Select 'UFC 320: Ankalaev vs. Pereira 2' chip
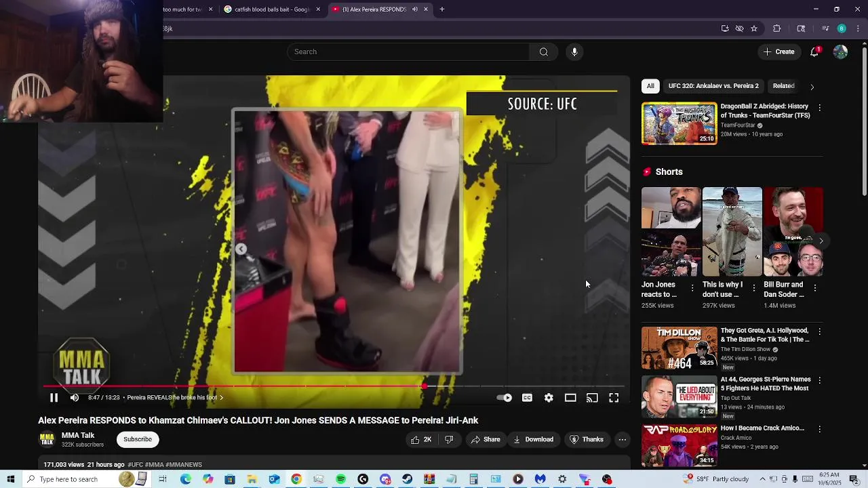 tap(713, 86)
